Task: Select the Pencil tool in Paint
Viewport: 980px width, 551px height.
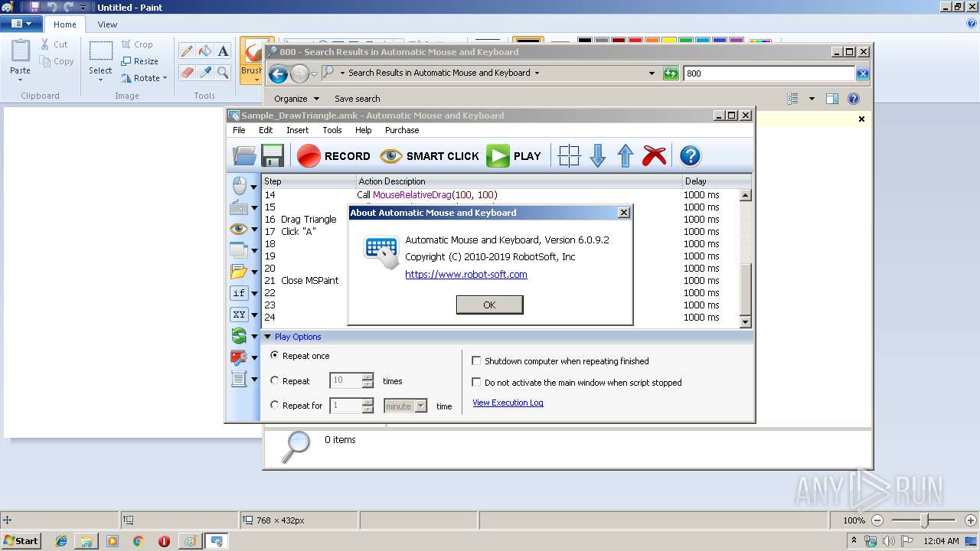Action: point(186,51)
